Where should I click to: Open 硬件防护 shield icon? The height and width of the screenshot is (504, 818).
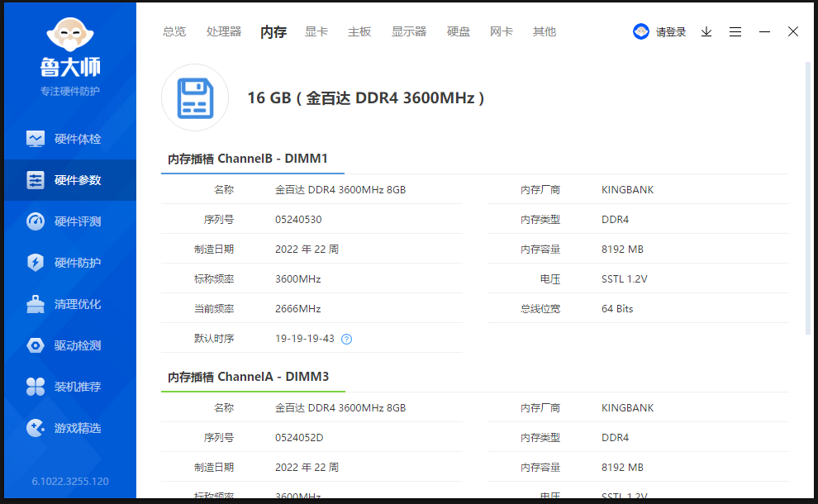tap(36, 263)
